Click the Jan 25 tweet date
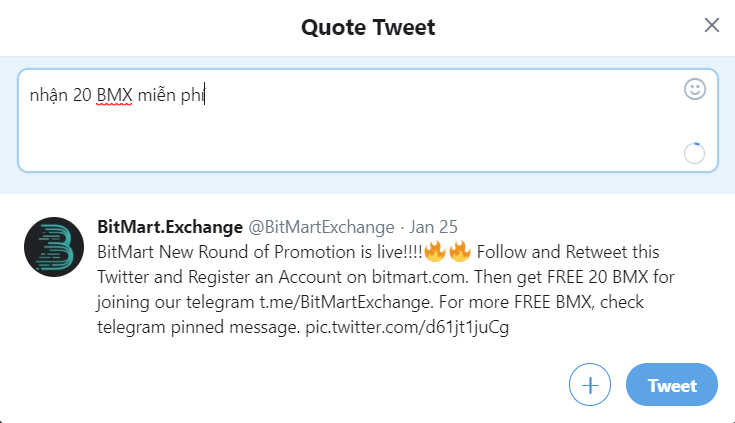Viewport: 735px width, 423px height. click(x=432, y=226)
